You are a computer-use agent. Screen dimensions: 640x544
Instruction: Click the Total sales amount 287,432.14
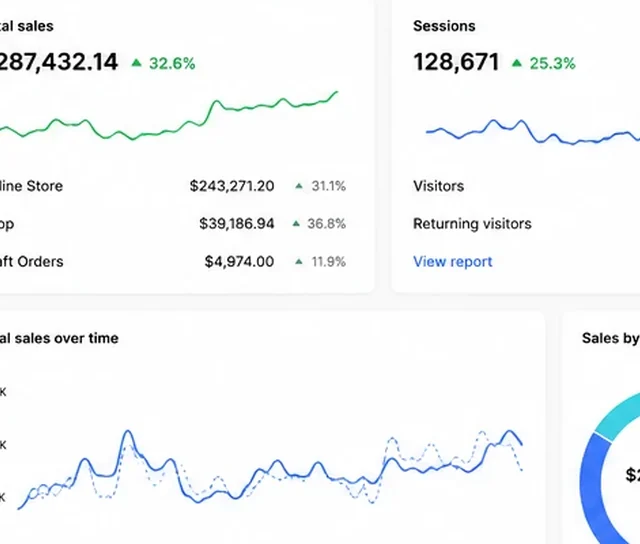coord(58,62)
